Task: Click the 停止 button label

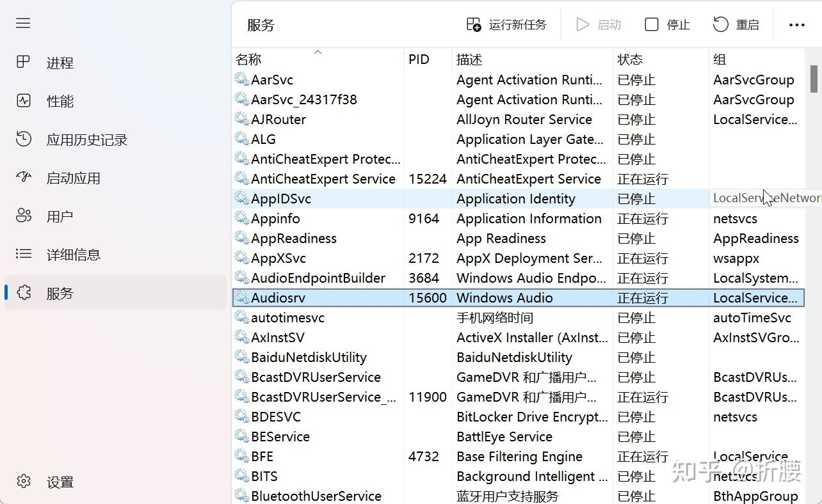Action: tap(679, 25)
